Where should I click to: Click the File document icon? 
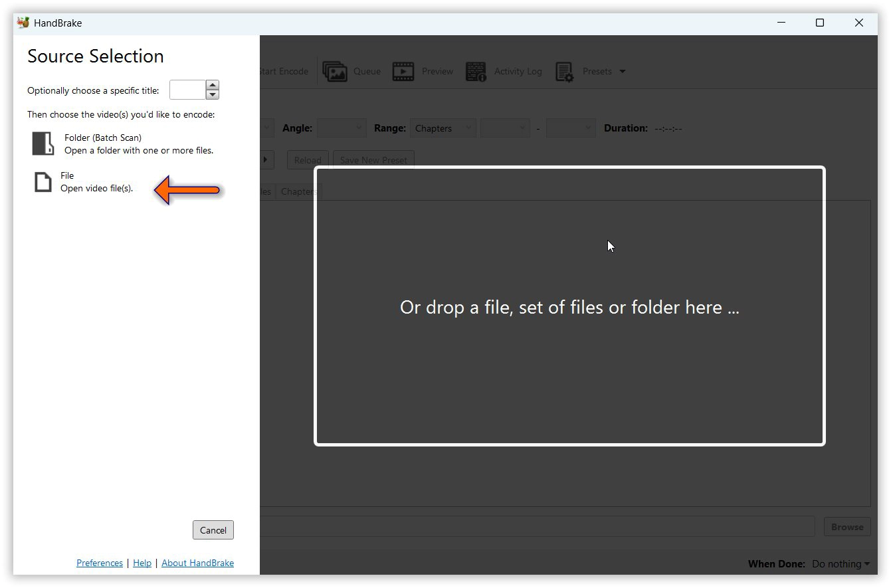(43, 181)
